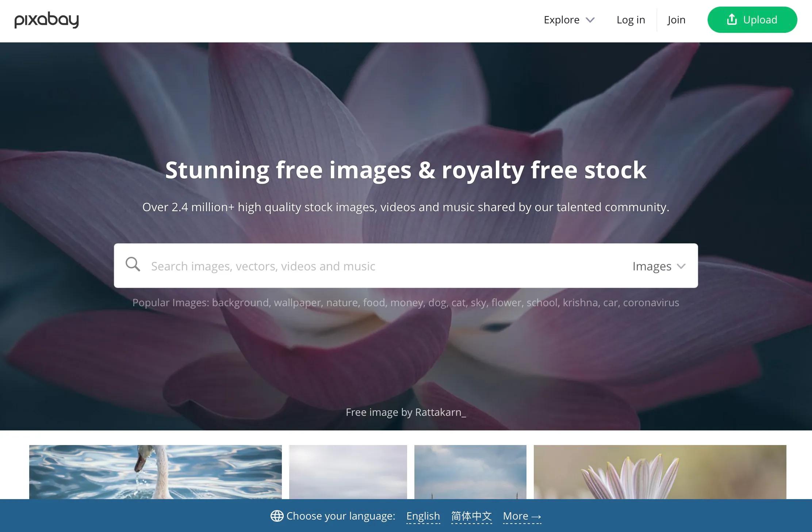Open the Images type dropdown
This screenshot has width=812, height=532.
point(659,266)
